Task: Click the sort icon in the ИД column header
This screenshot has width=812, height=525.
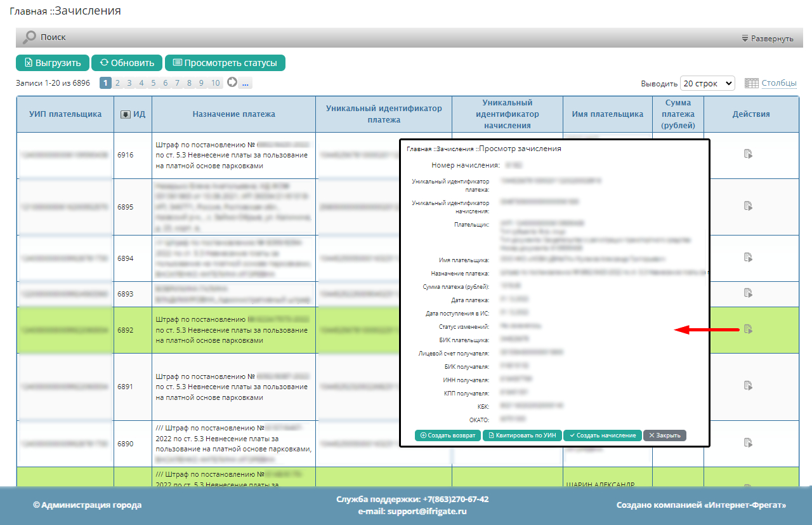Action: (x=126, y=114)
